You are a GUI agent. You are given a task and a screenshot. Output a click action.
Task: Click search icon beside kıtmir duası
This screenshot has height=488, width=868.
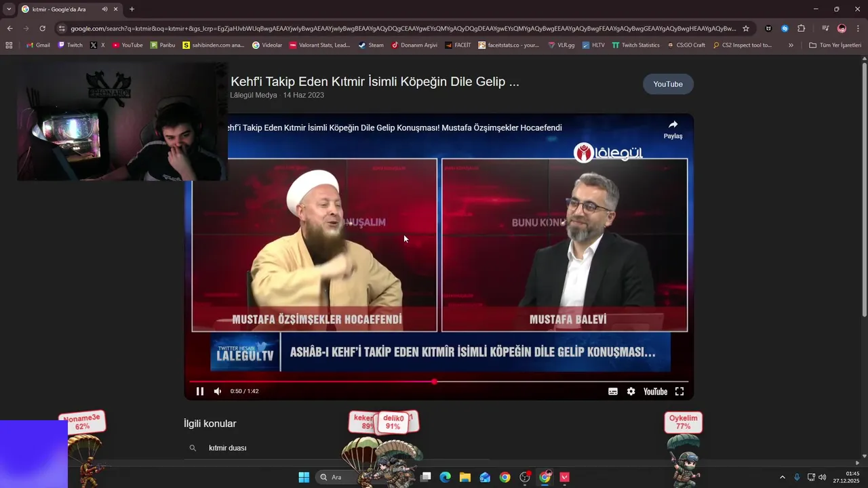pos(193,448)
